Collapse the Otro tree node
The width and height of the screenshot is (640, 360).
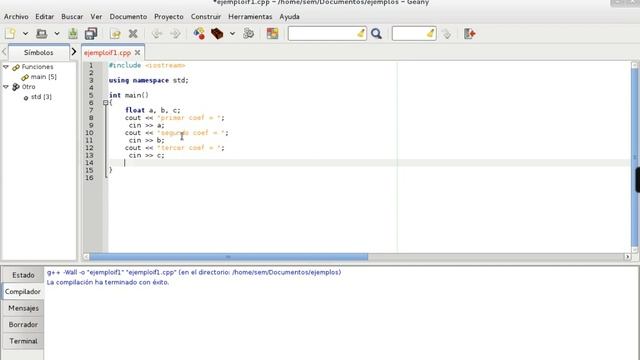pos(6,87)
